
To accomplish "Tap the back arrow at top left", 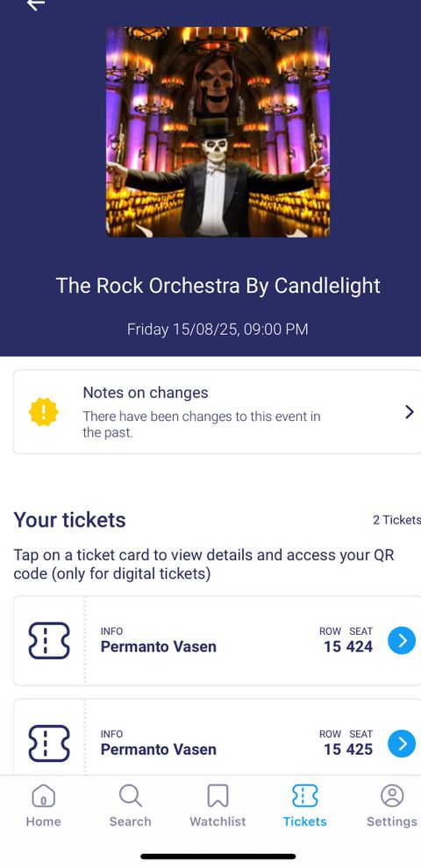I will click(36, 4).
